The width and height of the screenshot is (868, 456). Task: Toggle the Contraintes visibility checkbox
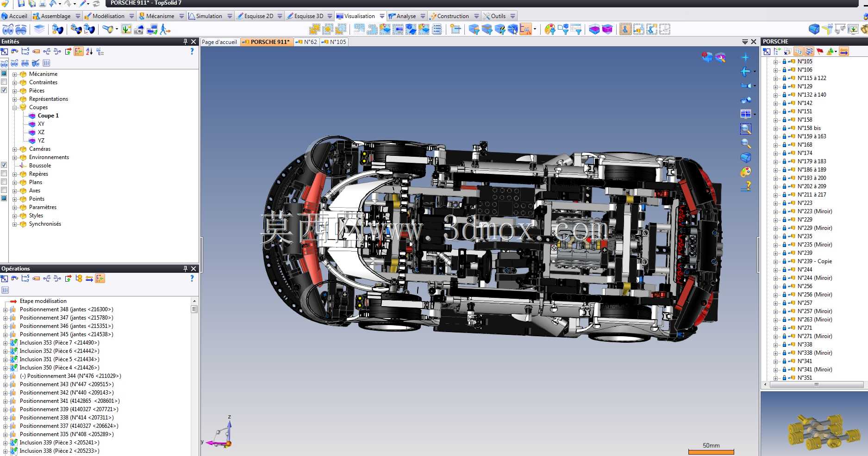(x=4, y=82)
